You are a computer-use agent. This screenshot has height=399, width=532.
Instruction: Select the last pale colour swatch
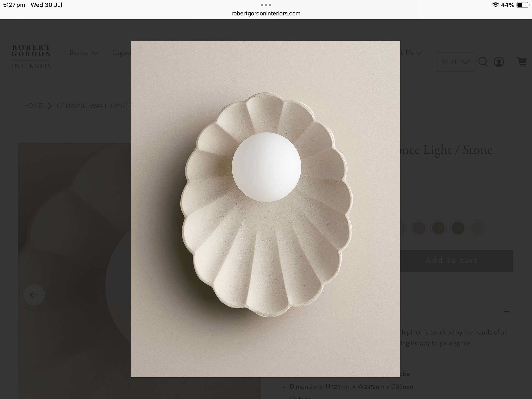478,228
